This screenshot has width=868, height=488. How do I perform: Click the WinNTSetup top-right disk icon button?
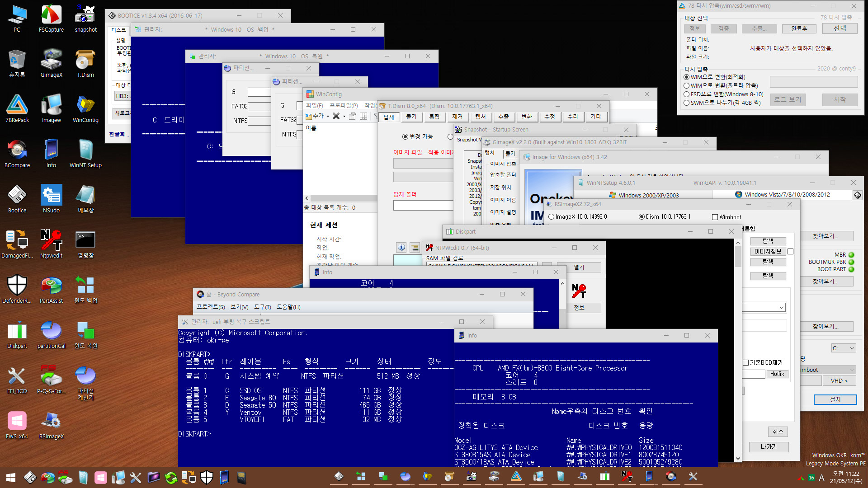pyautogui.click(x=857, y=195)
